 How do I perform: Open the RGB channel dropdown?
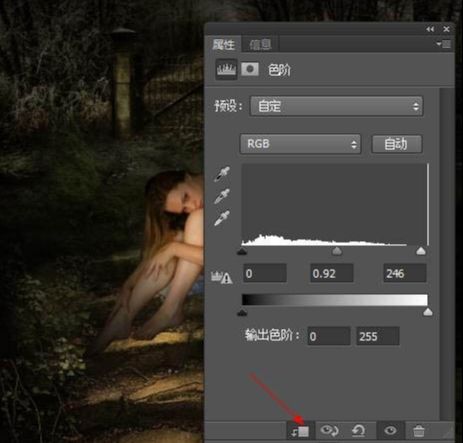(x=300, y=144)
